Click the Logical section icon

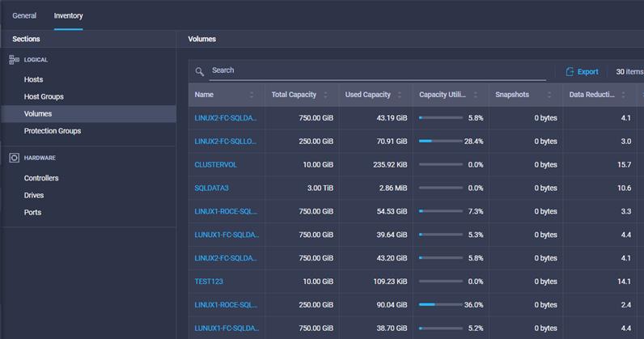point(14,60)
